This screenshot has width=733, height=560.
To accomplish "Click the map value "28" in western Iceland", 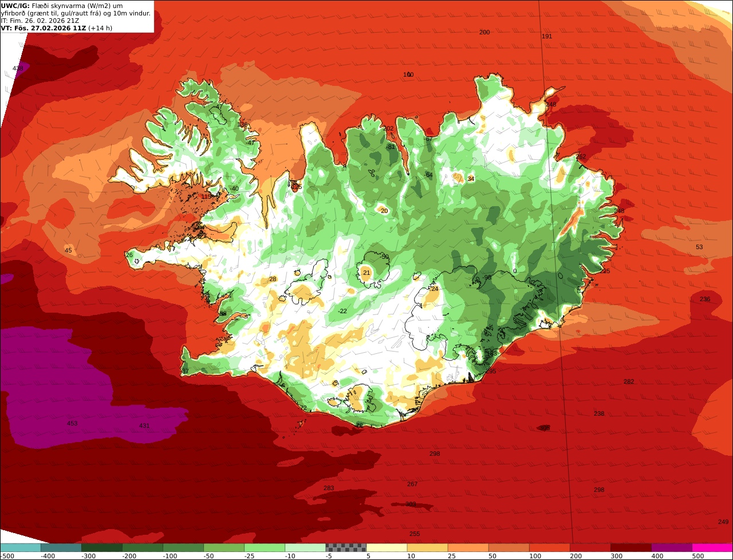I will pyautogui.click(x=273, y=279).
